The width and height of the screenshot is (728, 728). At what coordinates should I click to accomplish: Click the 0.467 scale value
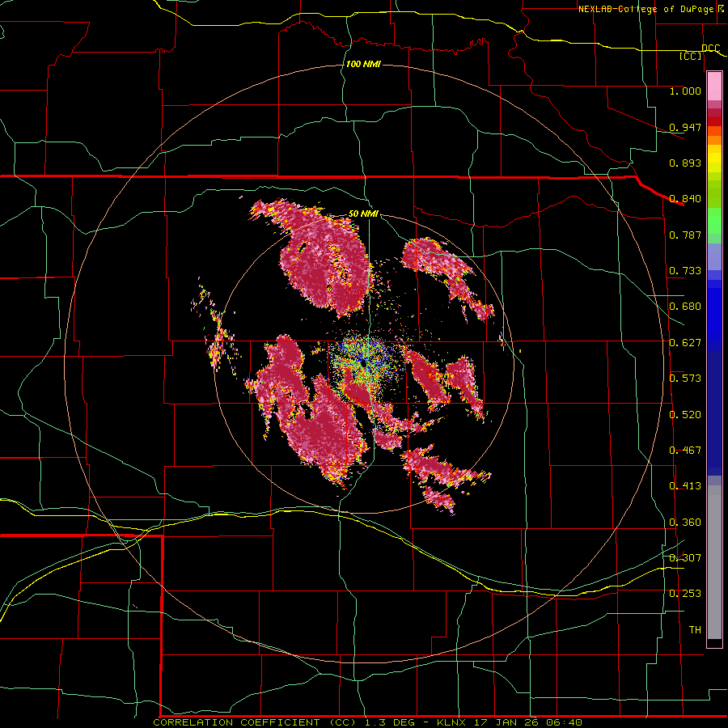click(685, 451)
